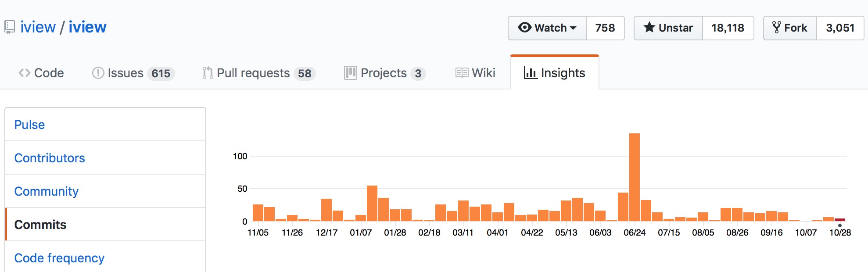This screenshot has width=868, height=272.
Task: Click the Wiki book icon
Action: [462, 73]
